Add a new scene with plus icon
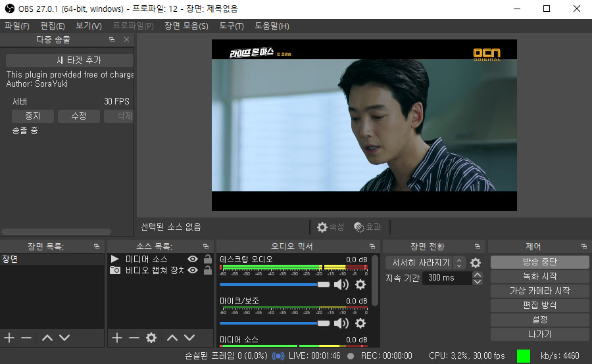 click(x=9, y=338)
